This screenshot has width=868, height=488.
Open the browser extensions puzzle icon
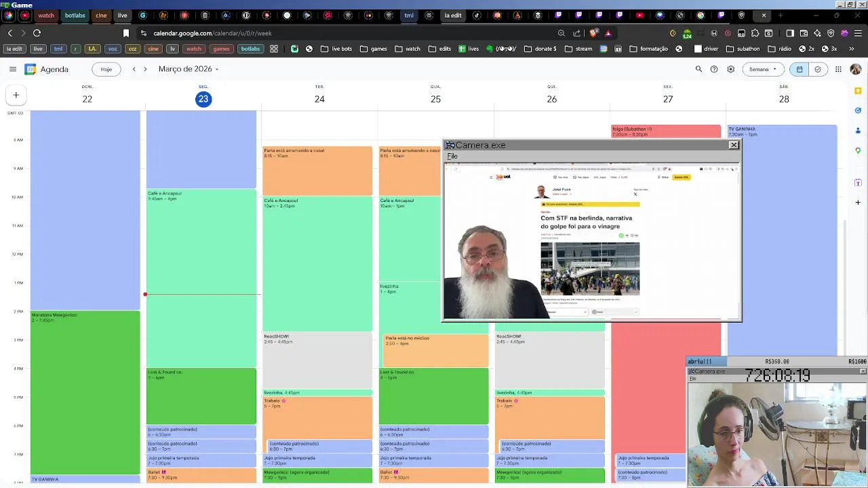[x=755, y=33]
